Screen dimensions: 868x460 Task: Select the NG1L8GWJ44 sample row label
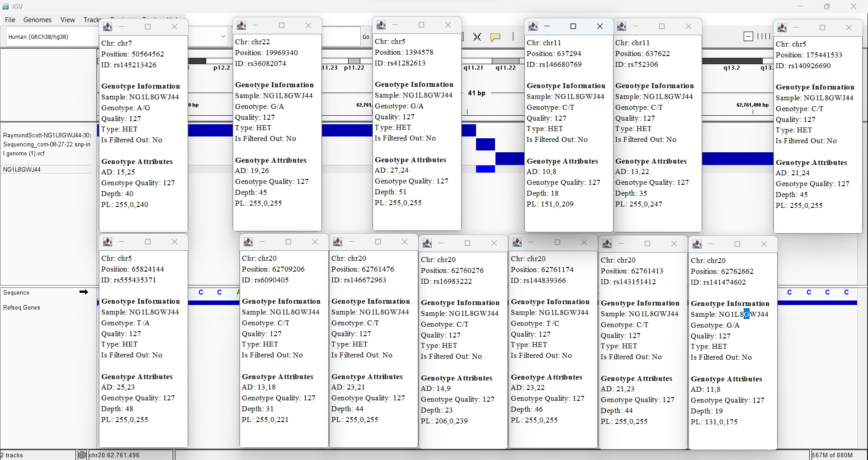22,169
